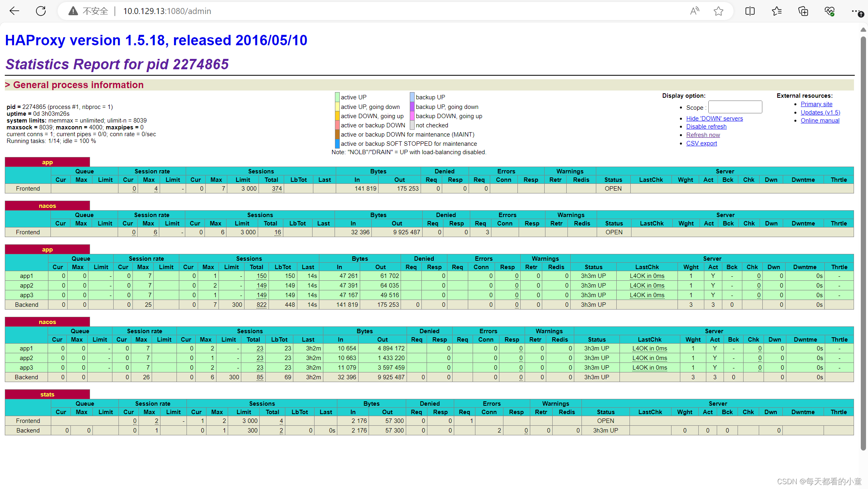
Task: Disable refresh of the stats page
Action: coord(706,127)
